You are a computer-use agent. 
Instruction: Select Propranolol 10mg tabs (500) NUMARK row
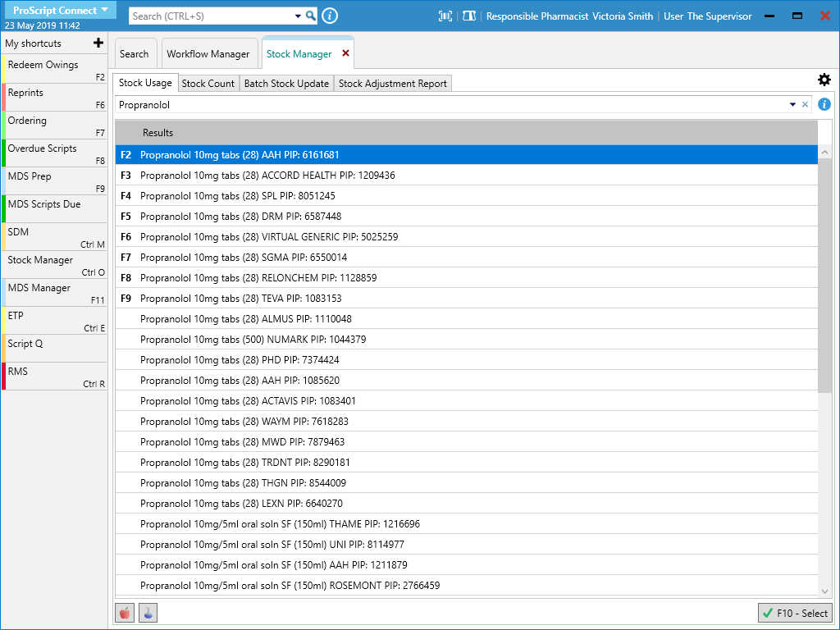pyautogui.click(x=467, y=339)
